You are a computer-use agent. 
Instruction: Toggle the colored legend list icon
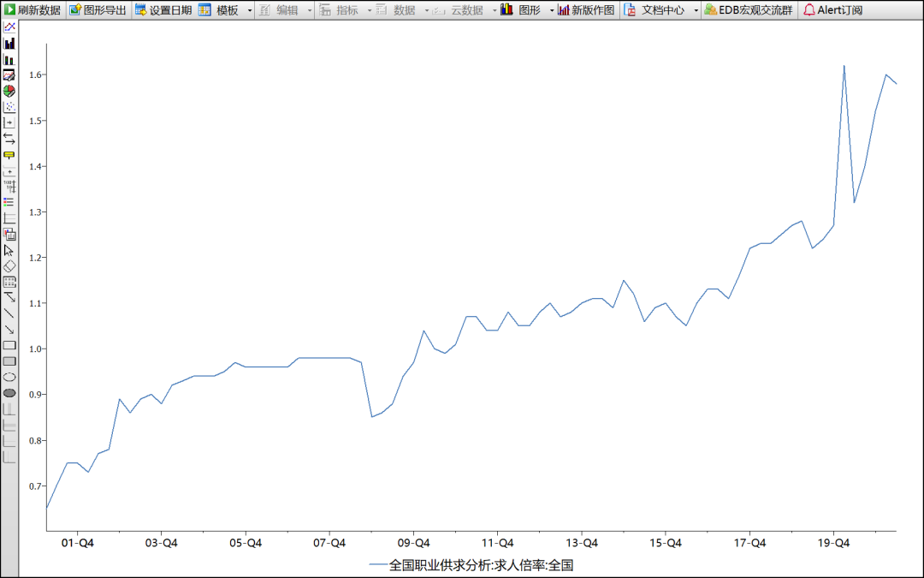click(9, 202)
